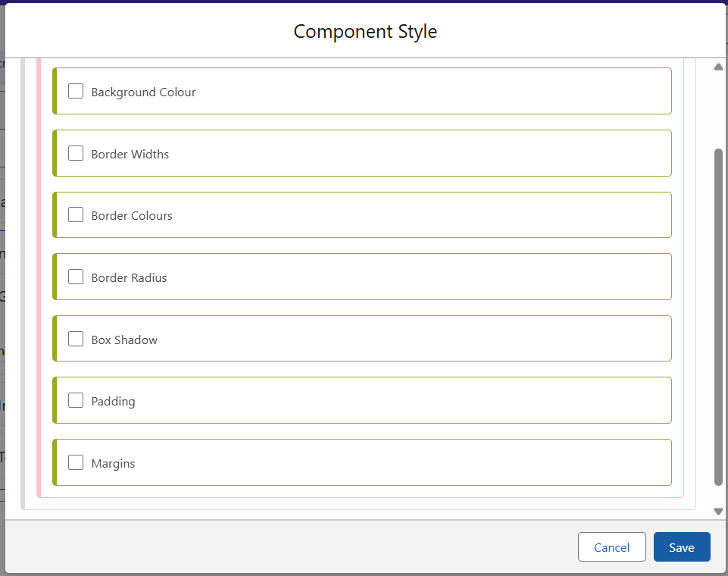Screen dimensions: 728x576
Task: Click the Padding label text
Action: (113, 402)
